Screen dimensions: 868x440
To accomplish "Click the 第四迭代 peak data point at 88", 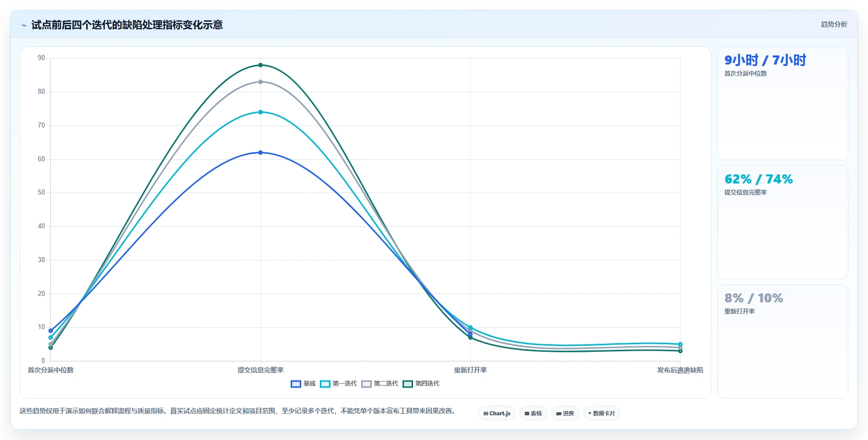I will 260,65.
